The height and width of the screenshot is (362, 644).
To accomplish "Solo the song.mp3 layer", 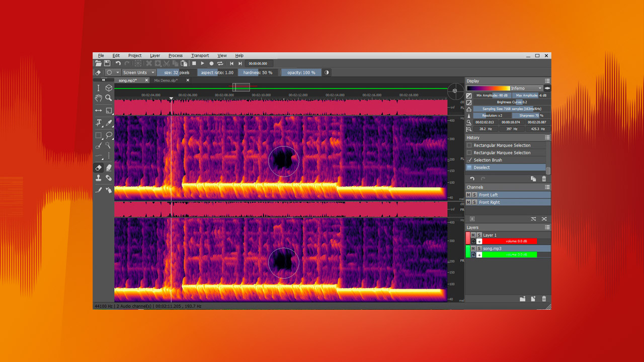I will (479, 248).
